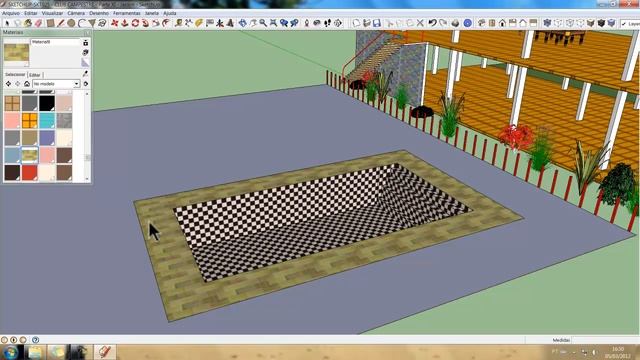Select the purple-blue material swatch
640x360 pixels.
click(47, 138)
